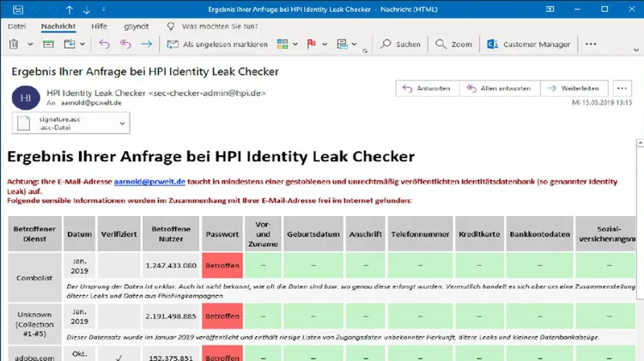
Task: Open the Hilfe tab
Action: tap(99, 27)
